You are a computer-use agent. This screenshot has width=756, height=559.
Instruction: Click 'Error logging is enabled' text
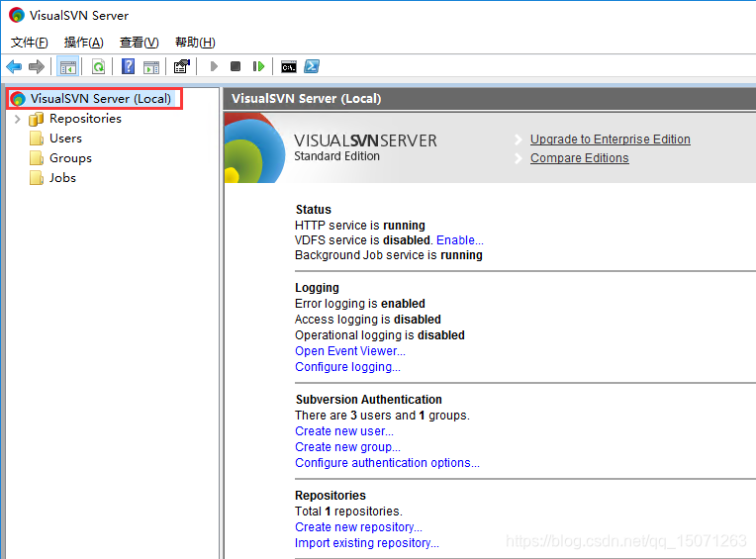coord(360,303)
